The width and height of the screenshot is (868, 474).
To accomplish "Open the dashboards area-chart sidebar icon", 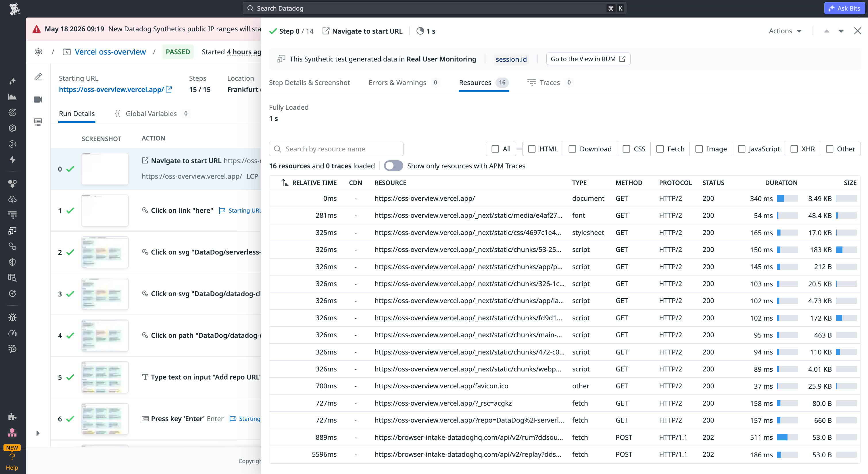I will [x=12, y=97].
